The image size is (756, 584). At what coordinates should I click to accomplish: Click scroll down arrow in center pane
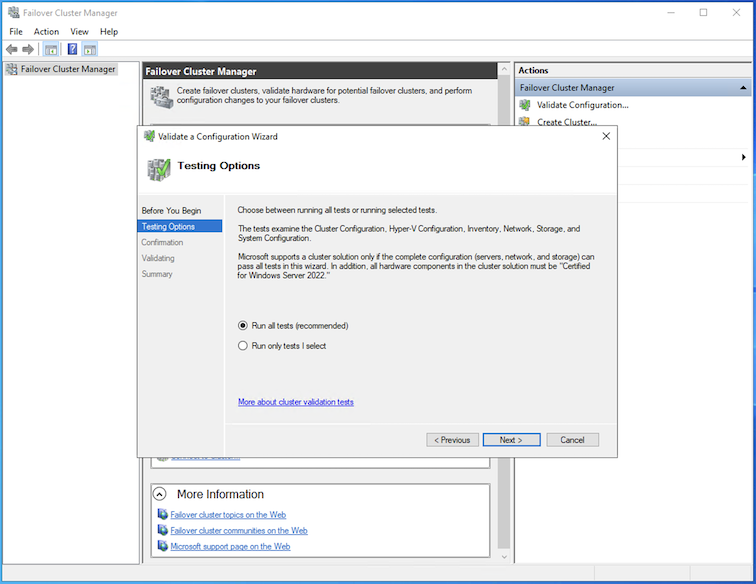504,557
